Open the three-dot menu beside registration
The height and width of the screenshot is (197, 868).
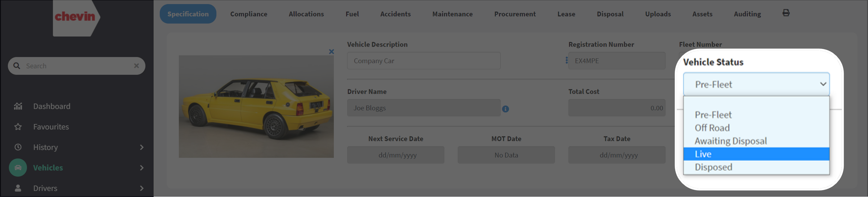[567, 60]
